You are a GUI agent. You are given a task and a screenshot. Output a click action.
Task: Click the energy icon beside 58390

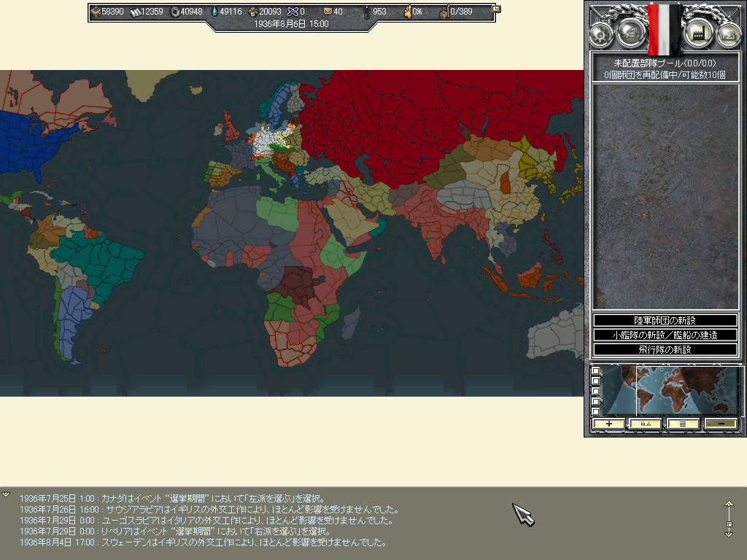click(96, 12)
